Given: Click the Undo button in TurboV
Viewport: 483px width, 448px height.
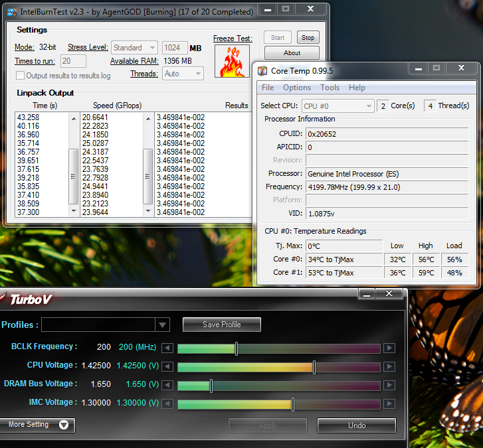Looking at the screenshot, I should coord(357,425).
